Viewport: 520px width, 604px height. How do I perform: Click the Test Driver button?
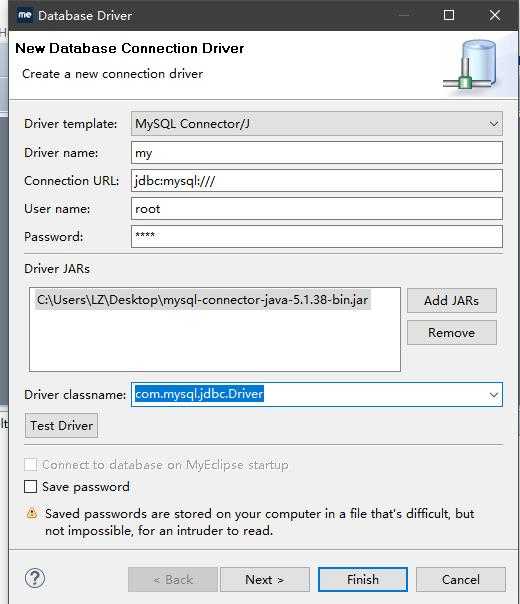pyautogui.click(x=61, y=426)
